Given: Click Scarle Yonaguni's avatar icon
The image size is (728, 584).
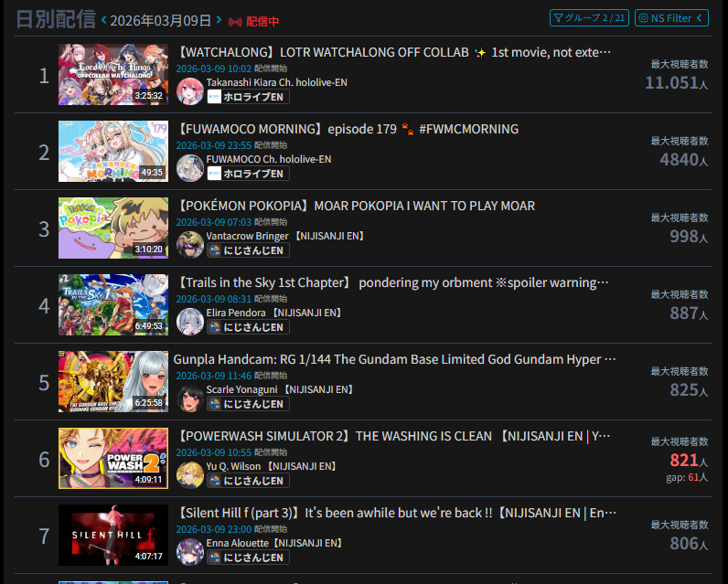Looking at the screenshot, I should coord(190,398).
